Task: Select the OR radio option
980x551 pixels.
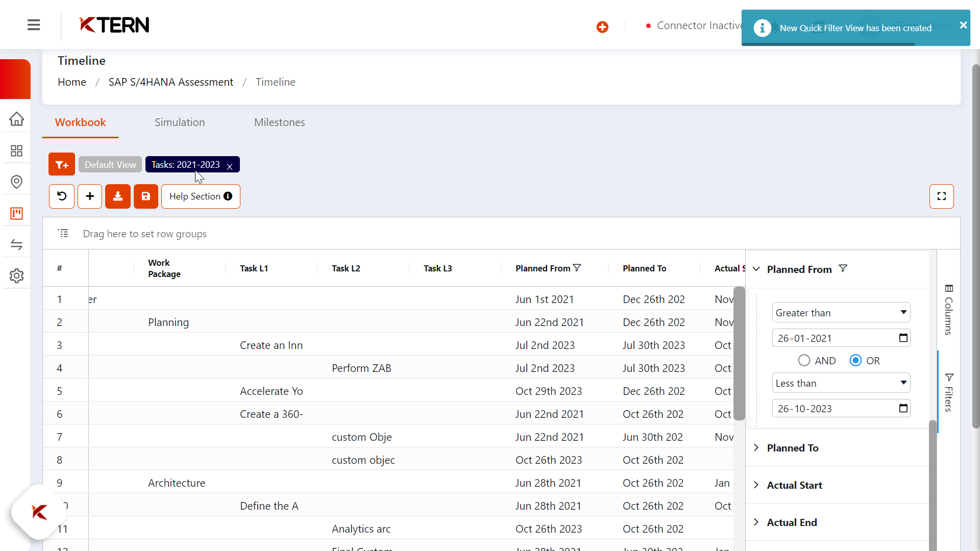Action: [855, 361]
